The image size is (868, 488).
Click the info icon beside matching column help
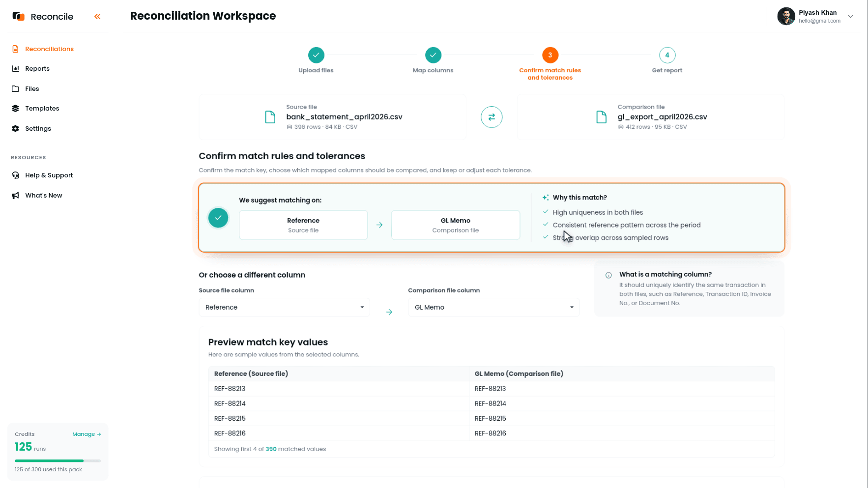608,275
